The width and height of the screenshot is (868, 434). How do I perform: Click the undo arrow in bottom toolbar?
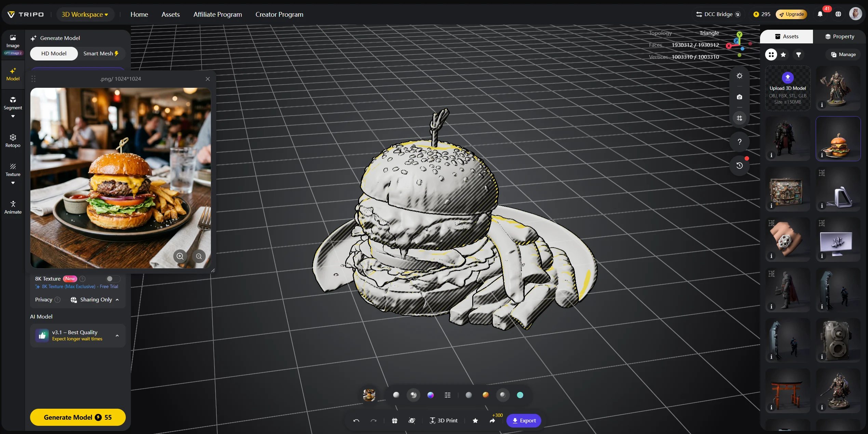356,421
